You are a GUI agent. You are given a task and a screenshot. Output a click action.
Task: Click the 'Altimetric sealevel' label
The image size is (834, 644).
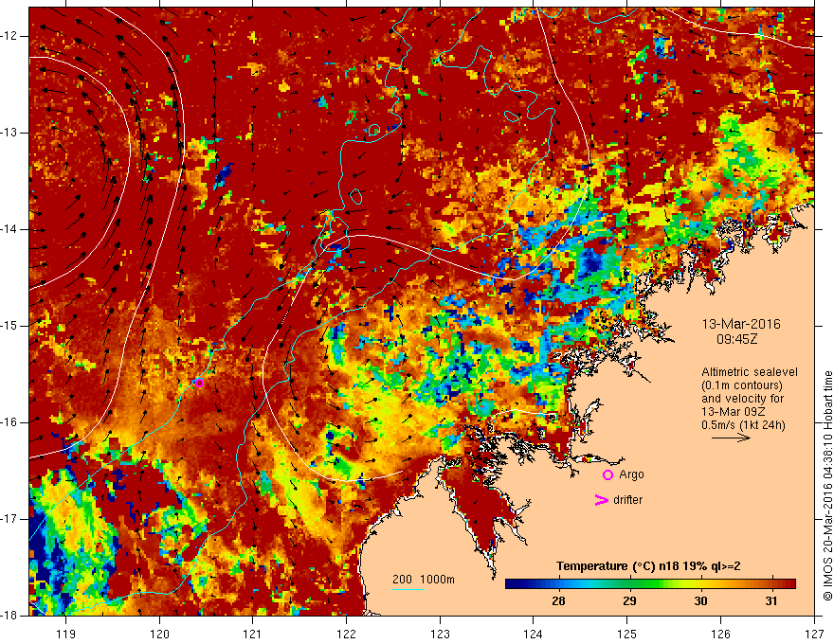(750, 372)
